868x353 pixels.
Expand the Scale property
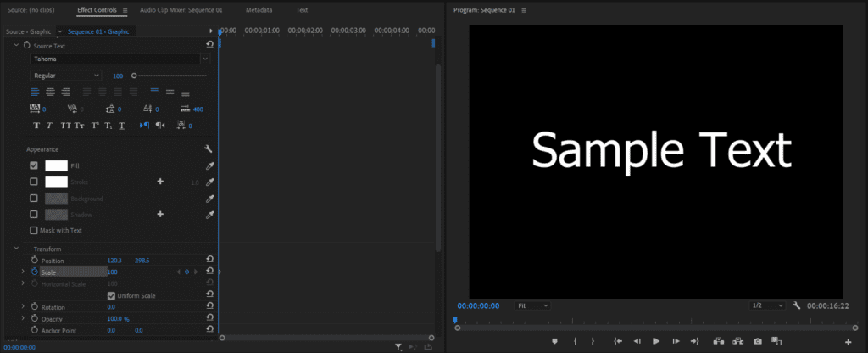(23, 272)
